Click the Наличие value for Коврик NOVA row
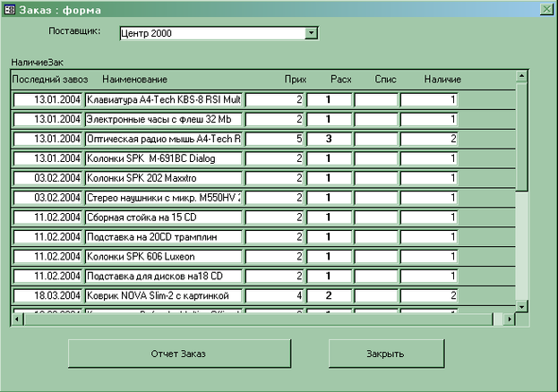 [429, 295]
